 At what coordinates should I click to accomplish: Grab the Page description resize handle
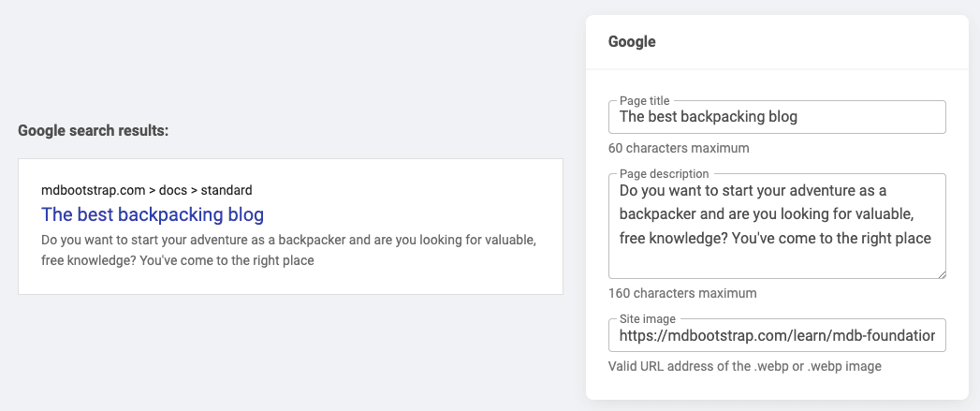pyautogui.click(x=941, y=273)
